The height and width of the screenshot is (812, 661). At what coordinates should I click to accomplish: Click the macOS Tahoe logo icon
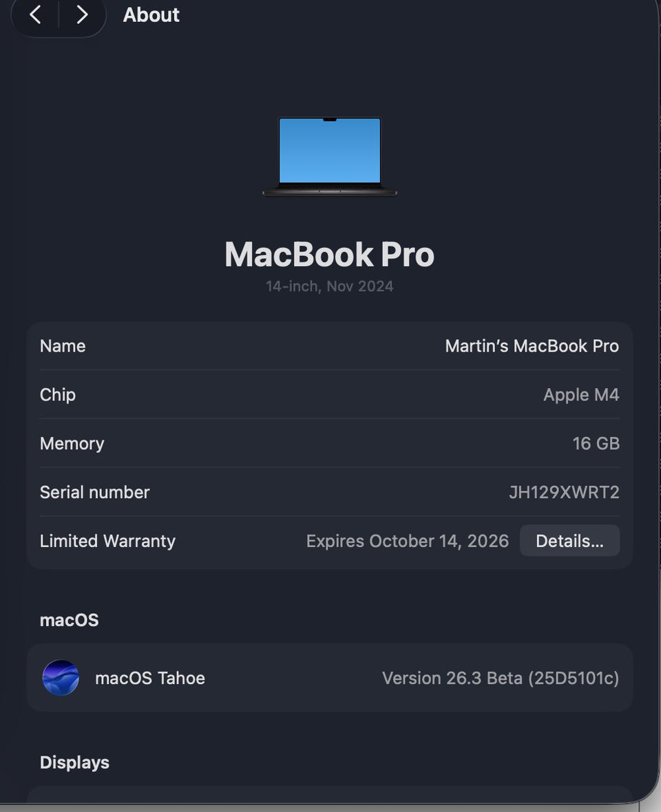[x=61, y=677]
